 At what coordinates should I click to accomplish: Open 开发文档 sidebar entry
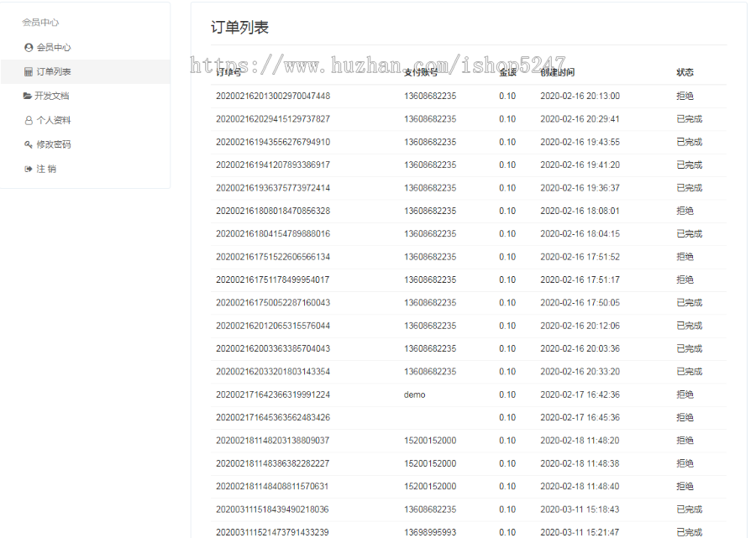click(51, 96)
